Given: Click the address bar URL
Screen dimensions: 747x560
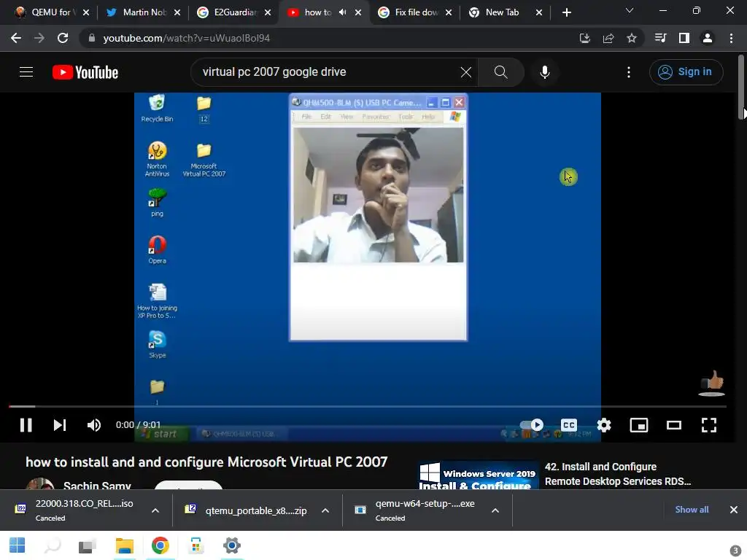Looking at the screenshot, I should click(186, 38).
